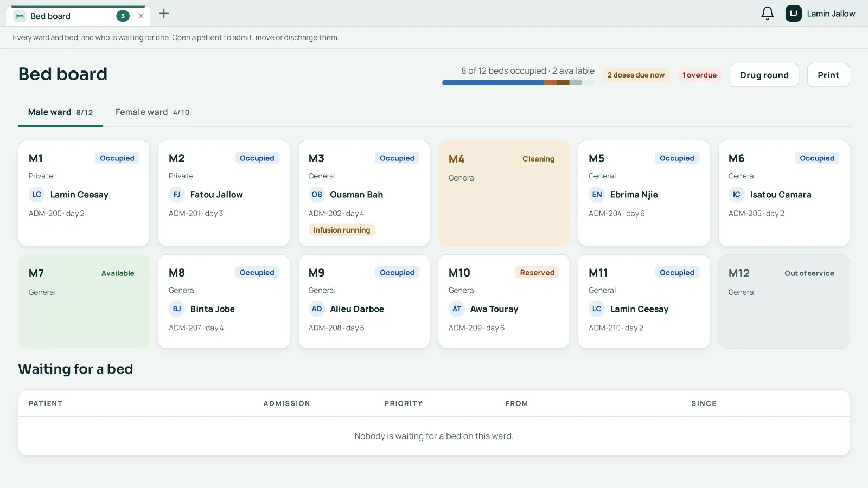Viewport: 868px width, 488px height.
Task: Click the AD avatar for Alieu Darboe
Action: pyautogui.click(x=317, y=309)
